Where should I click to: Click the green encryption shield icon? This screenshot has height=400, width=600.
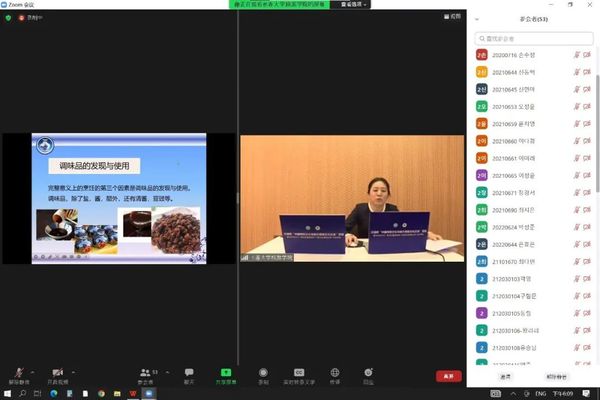(9, 17)
